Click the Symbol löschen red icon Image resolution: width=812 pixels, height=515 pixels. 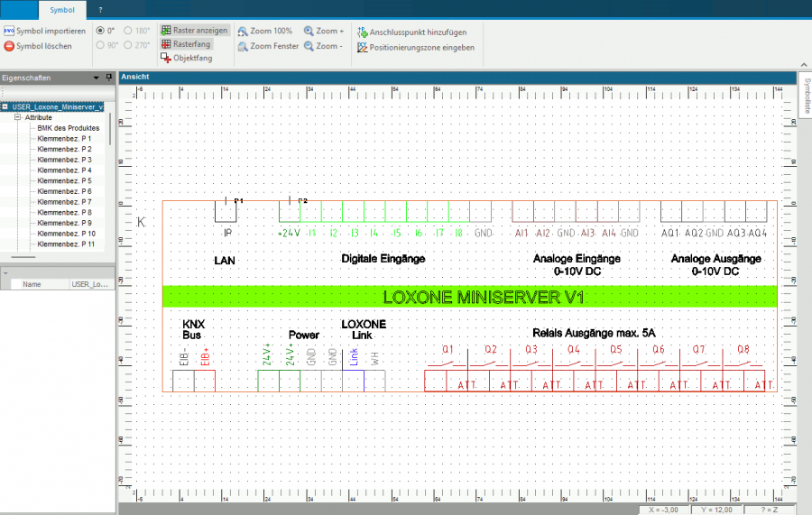(9, 46)
